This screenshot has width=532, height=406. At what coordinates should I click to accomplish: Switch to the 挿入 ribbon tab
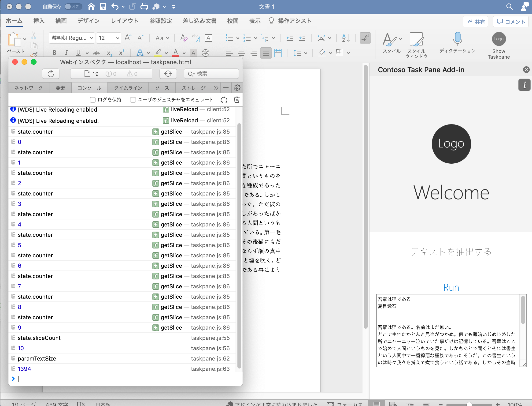[x=39, y=21]
